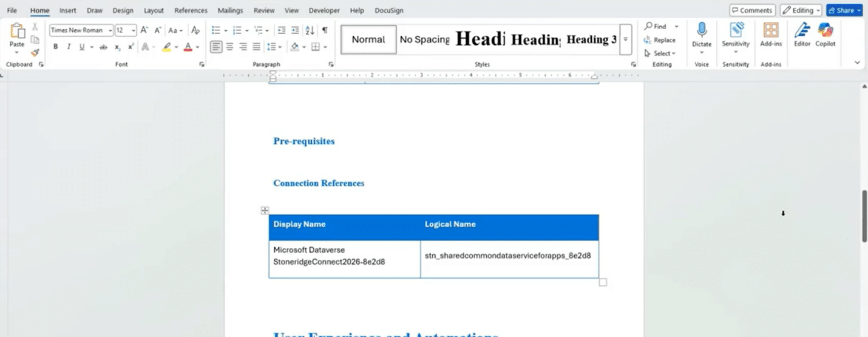
Task: Shrink font size with the smaller A icon
Action: pos(158,30)
